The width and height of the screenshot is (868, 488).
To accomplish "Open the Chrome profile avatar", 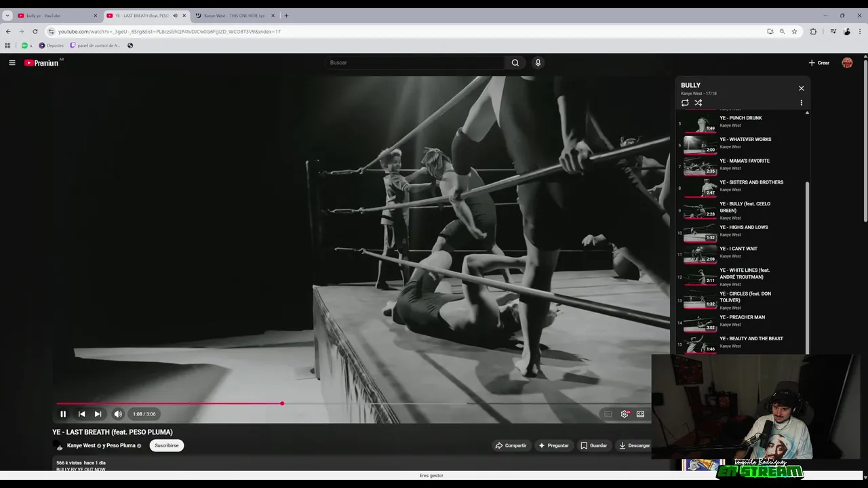I will [x=847, y=31].
